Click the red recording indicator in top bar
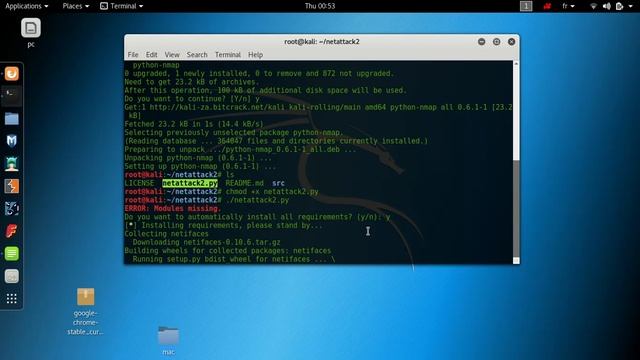640x360 pixels. click(547, 6)
